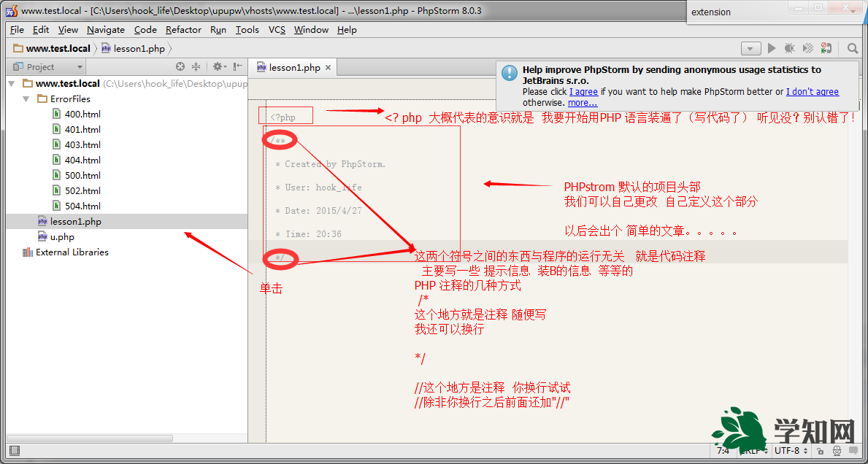
Task: Click www.test.local breadcrumb in navigation bar
Action: tap(52, 49)
